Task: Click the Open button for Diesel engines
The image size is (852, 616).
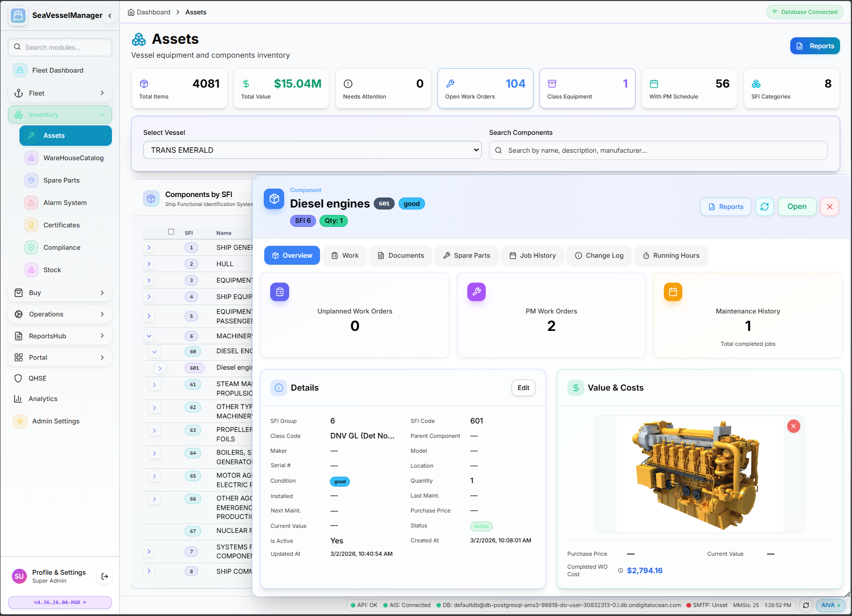Action: 797,206
